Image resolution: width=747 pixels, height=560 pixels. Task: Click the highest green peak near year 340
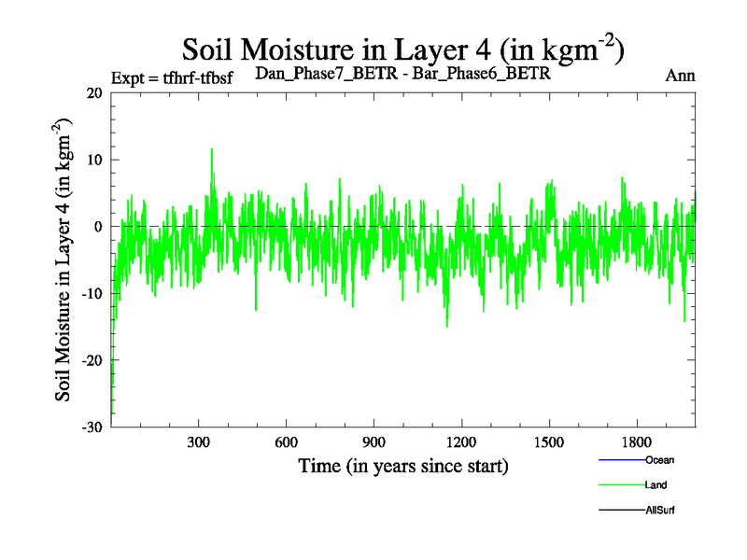pos(212,150)
